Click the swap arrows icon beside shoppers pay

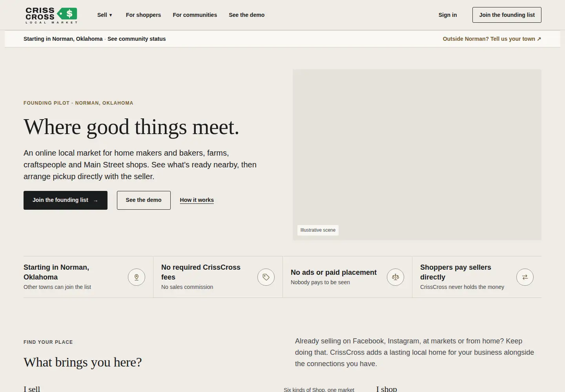click(525, 277)
